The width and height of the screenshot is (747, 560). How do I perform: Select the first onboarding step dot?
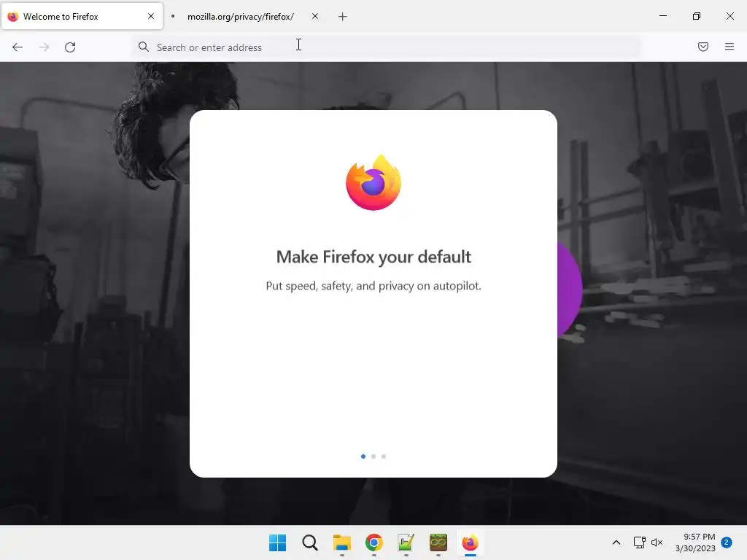(x=363, y=456)
